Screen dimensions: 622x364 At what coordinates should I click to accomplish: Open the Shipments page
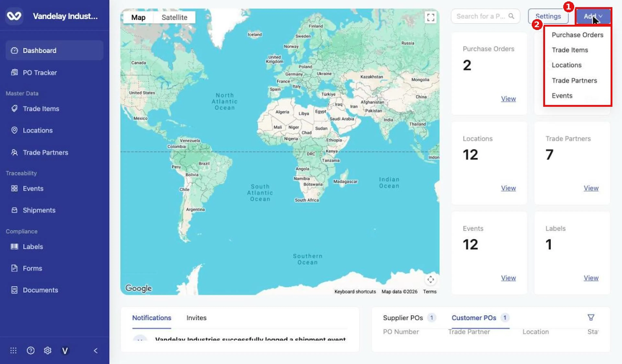[x=54, y=210]
